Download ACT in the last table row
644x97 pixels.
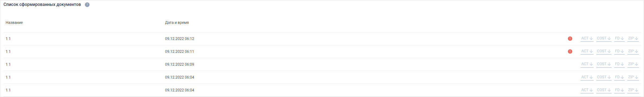(x=587, y=90)
